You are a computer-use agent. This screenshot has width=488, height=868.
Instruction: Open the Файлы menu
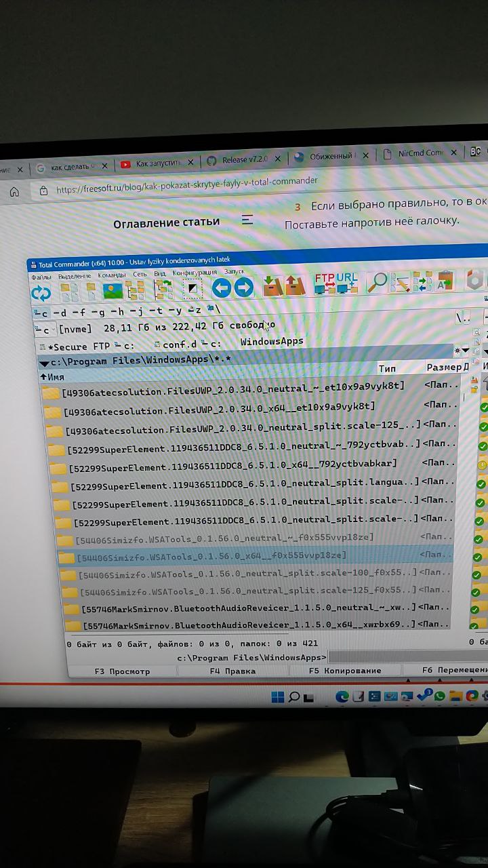click(41, 277)
